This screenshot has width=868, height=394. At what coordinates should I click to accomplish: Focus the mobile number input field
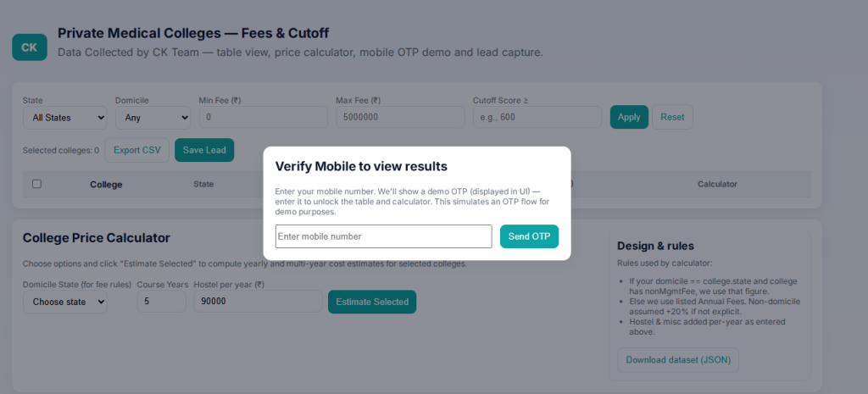(x=383, y=236)
